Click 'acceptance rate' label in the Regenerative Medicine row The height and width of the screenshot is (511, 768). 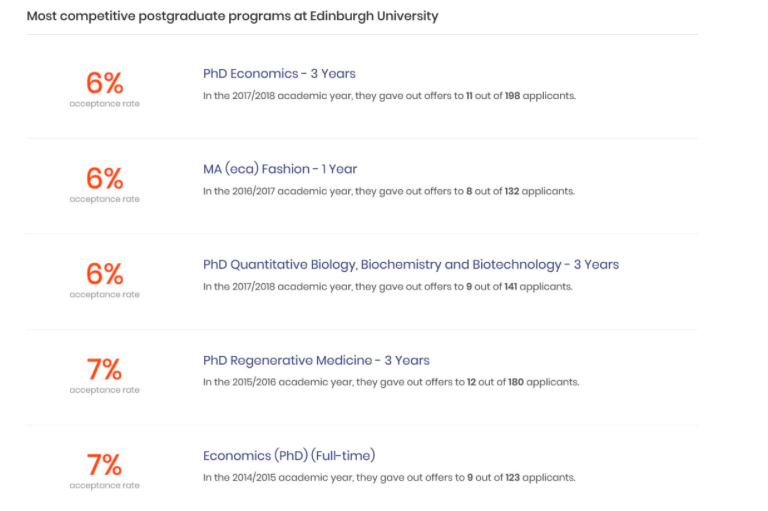tap(104, 390)
